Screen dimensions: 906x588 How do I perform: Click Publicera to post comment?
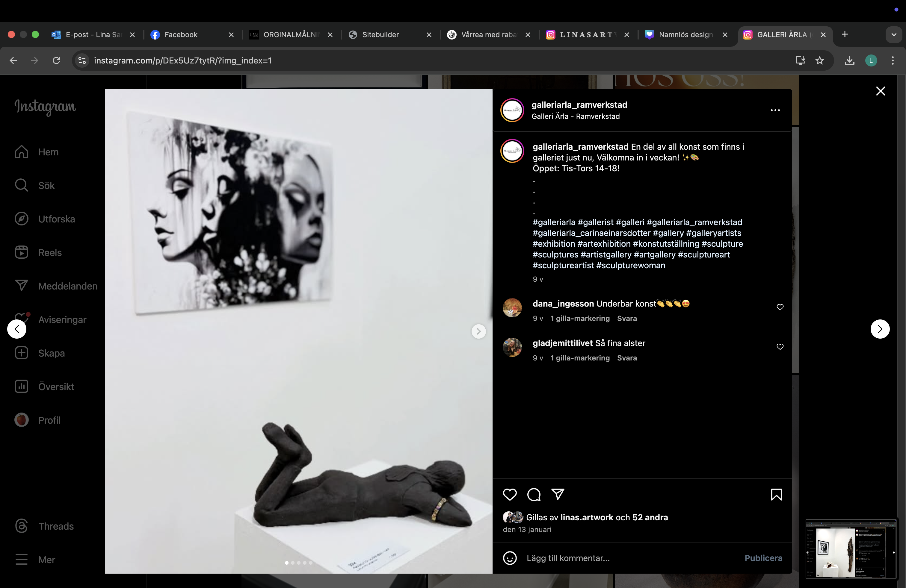click(763, 558)
